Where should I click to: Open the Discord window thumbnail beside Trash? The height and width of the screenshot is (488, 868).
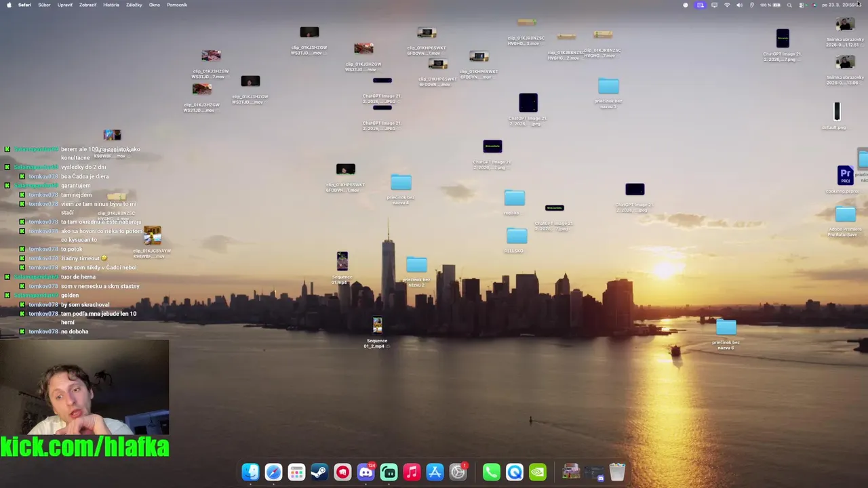(x=594, y=472)
